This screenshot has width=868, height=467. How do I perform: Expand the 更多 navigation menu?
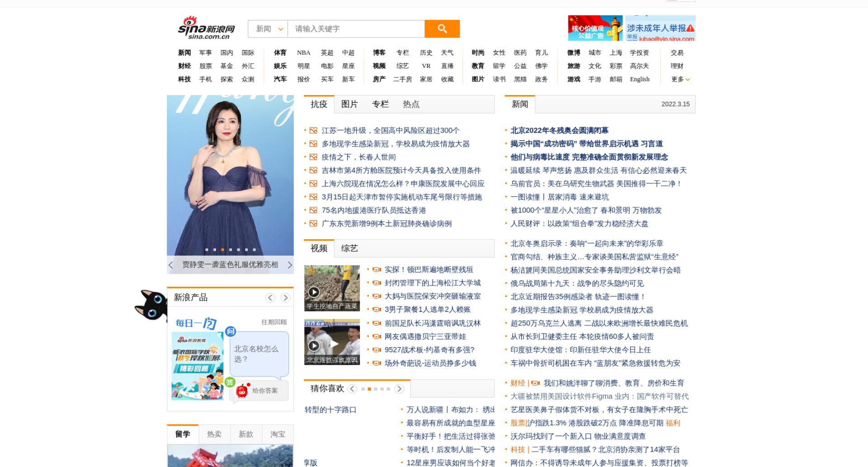pos(680,79)
